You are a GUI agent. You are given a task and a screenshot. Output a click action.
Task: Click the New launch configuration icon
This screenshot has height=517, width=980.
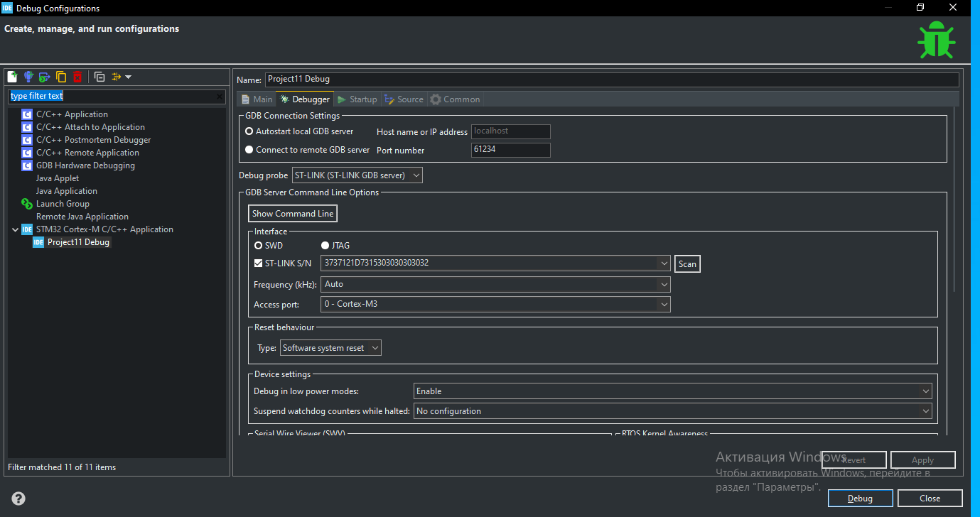(12, 77)
